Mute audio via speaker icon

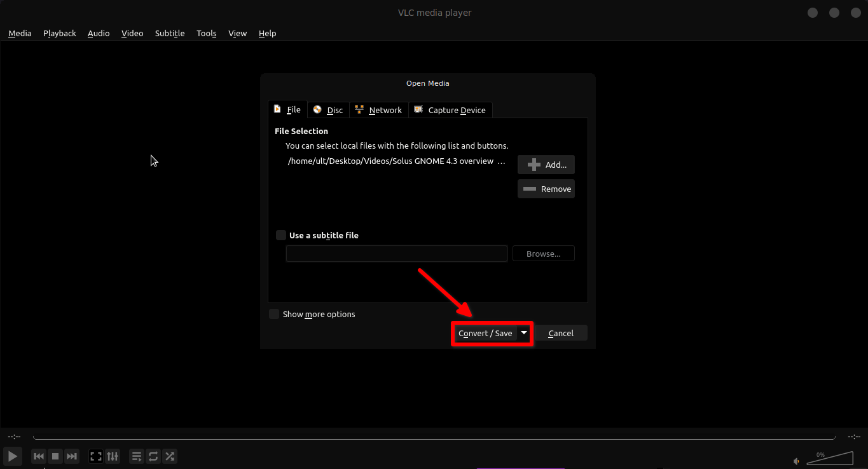pos(797,461)
